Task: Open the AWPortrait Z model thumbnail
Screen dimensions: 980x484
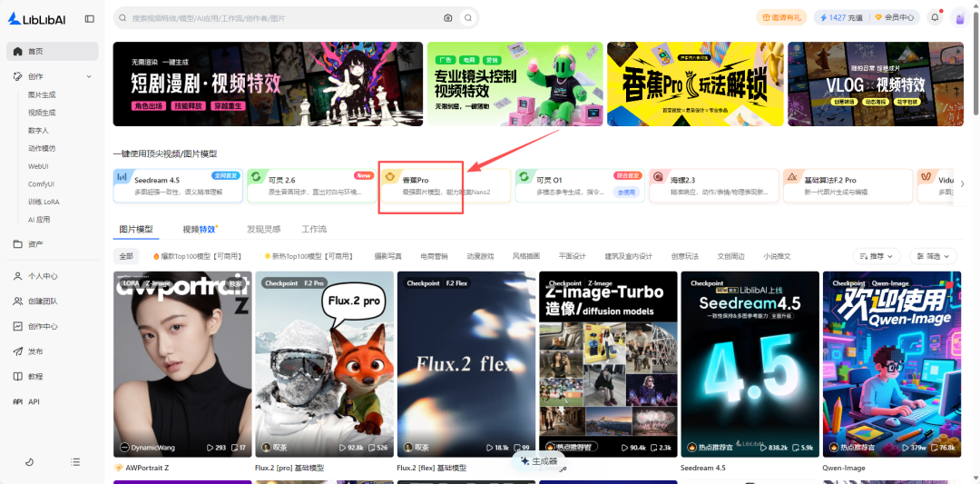Action: pyautogui.click(x=182, y=363)
